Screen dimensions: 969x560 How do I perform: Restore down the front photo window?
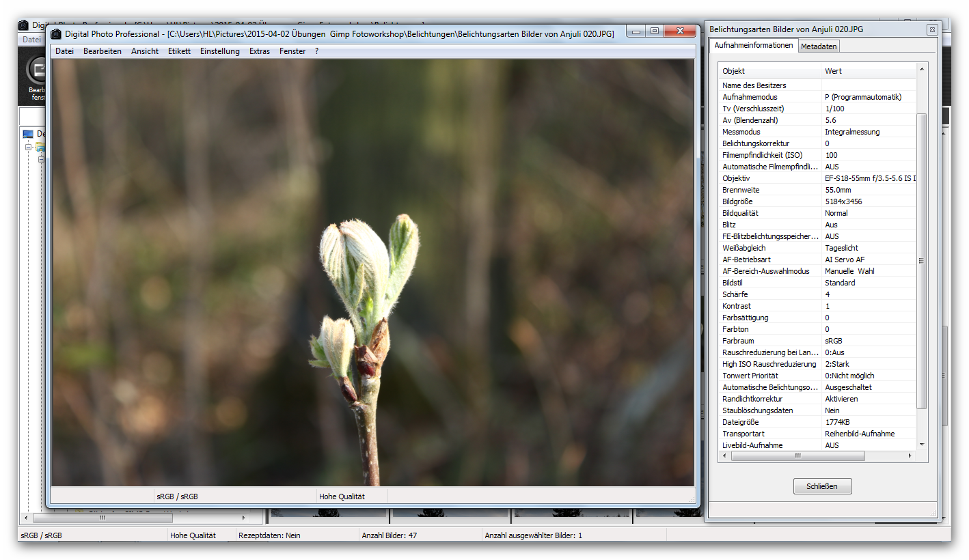654,31
